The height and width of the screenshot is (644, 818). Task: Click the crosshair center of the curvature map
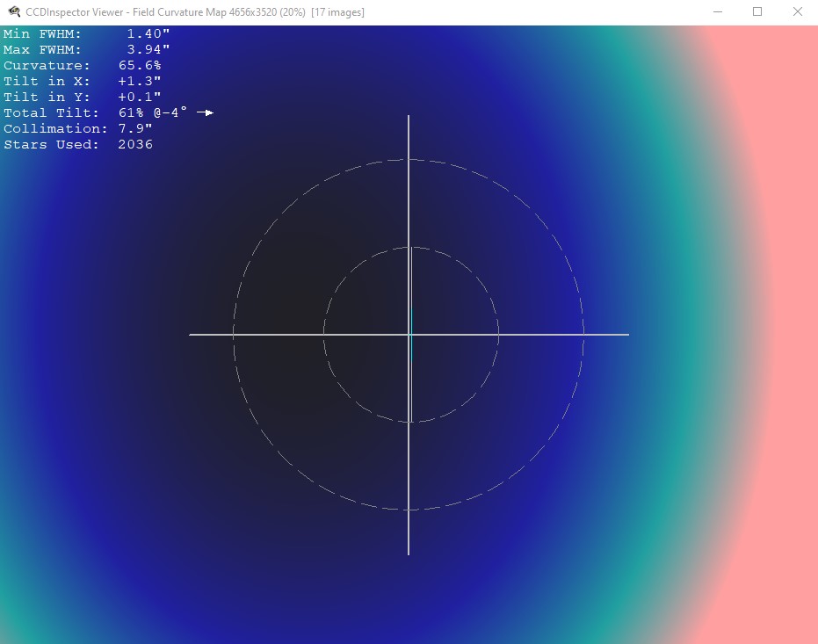point(409,335)
